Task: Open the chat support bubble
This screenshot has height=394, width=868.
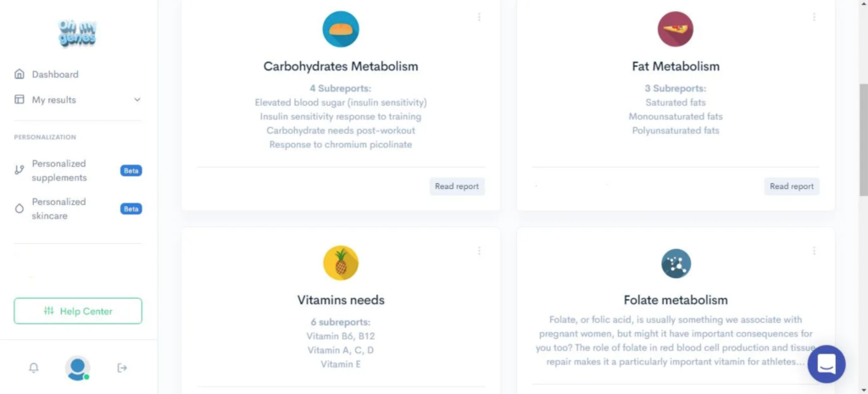Action: (826, 364)
